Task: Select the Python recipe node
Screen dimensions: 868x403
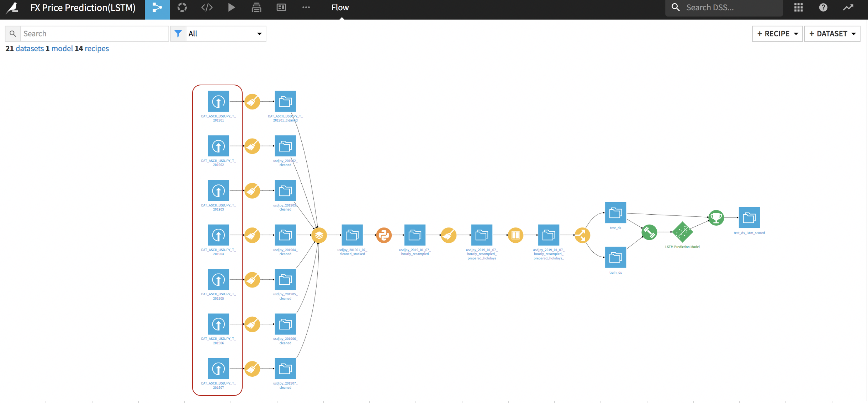Action: [x=383, y=235]
